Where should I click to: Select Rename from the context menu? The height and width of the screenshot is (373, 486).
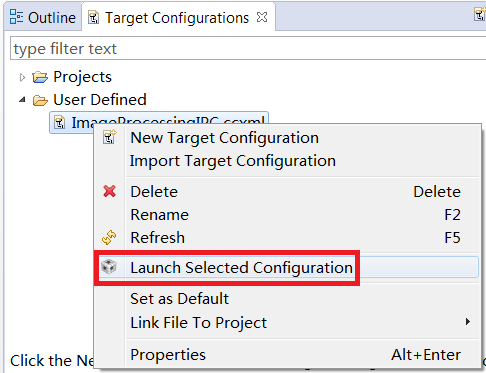pyautogui.click(x=159, y=215)
